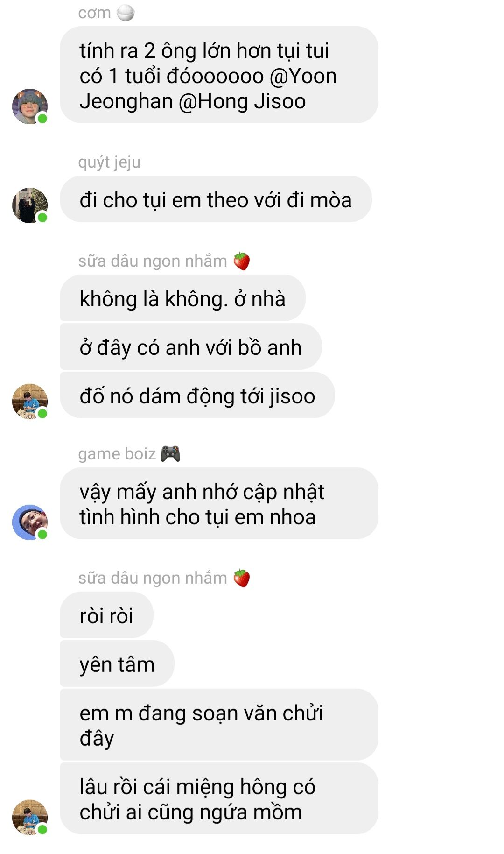This screenshot has width=504, height=854.
Task: Tap message 'ở đây có anh với bồ anh'
Action: 190,347
